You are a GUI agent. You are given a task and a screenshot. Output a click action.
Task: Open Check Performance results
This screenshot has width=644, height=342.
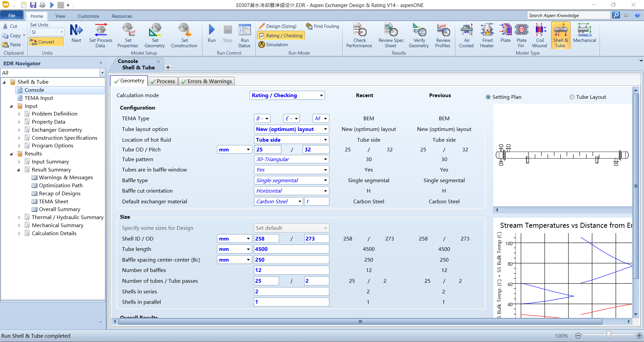click(359, 36)
